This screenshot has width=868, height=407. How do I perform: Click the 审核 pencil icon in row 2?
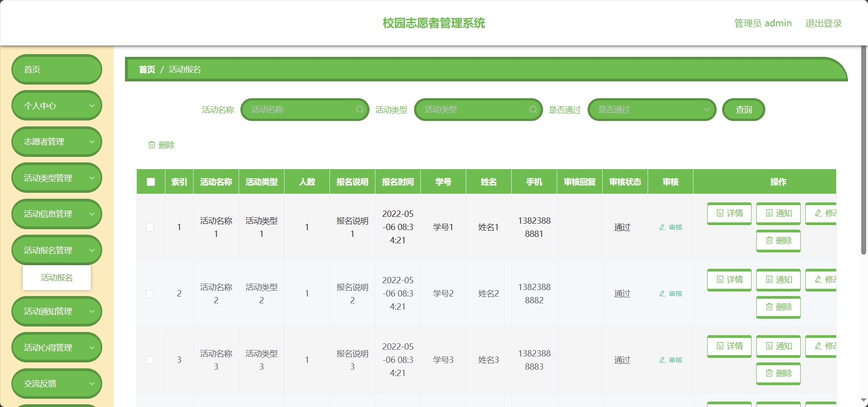pyautogui.click(x=671, y=294)
